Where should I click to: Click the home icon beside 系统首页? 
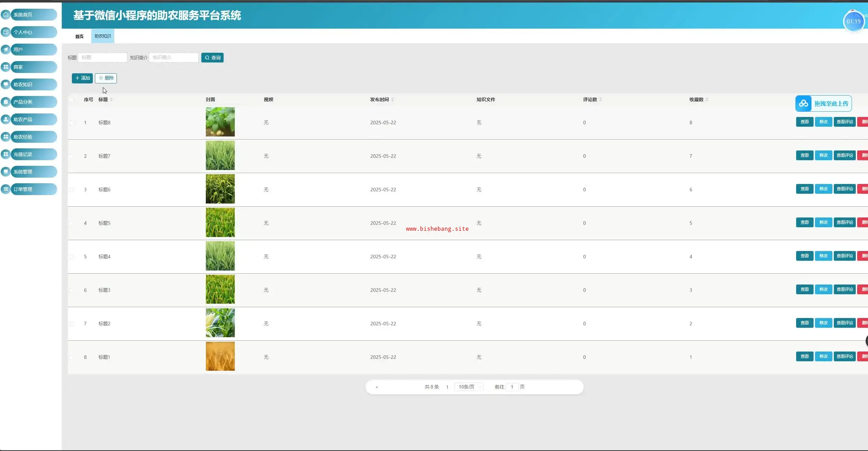click(6, 14)
